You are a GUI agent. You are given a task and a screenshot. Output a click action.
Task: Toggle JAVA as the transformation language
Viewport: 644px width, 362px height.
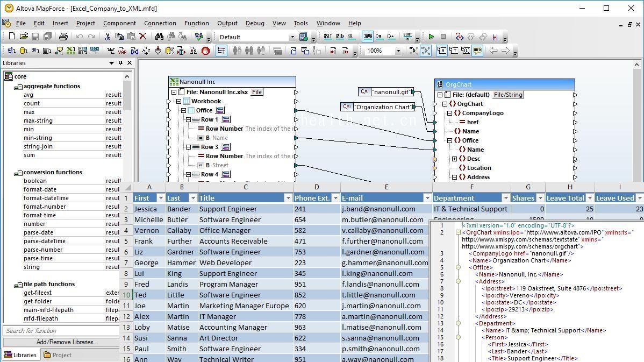[368, 37]
